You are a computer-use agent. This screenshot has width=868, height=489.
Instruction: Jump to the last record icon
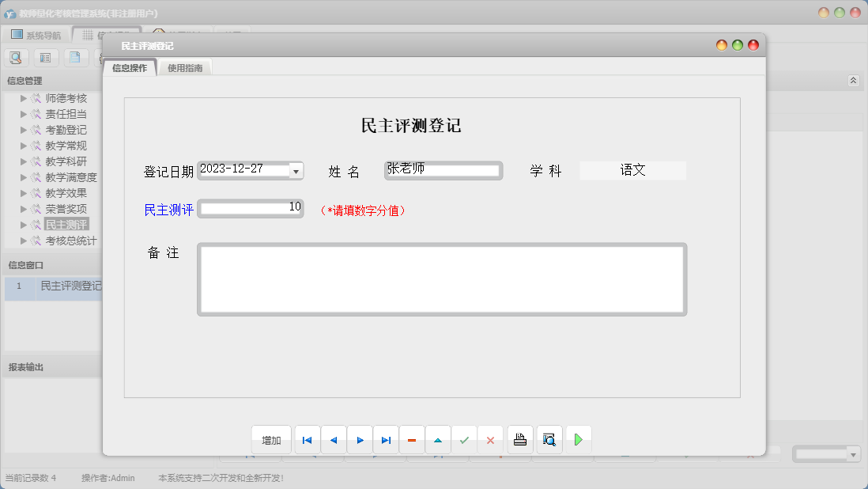point(386,439)
